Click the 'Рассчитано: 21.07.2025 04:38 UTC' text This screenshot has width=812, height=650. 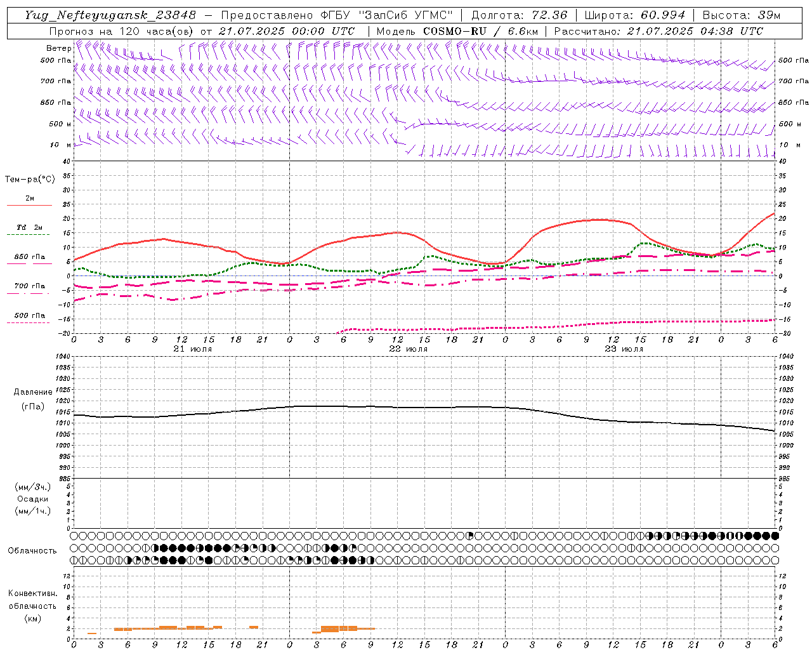point(658,31)
